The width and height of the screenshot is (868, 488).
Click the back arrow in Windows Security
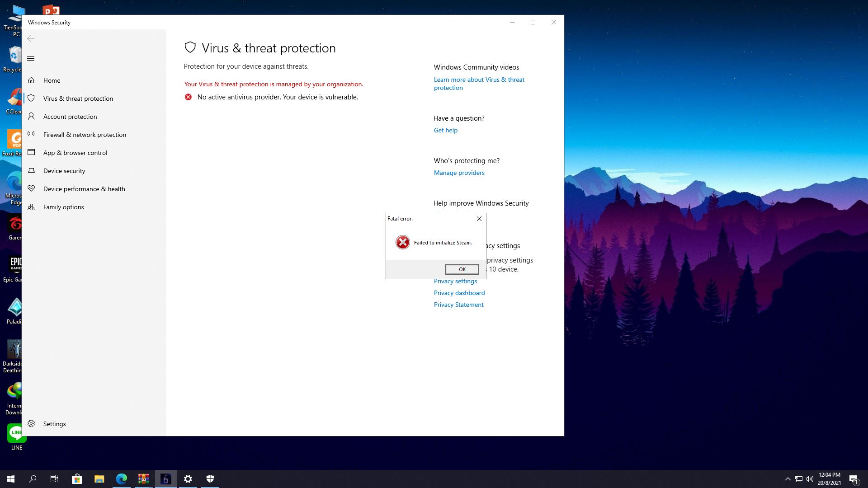[31, 38]
